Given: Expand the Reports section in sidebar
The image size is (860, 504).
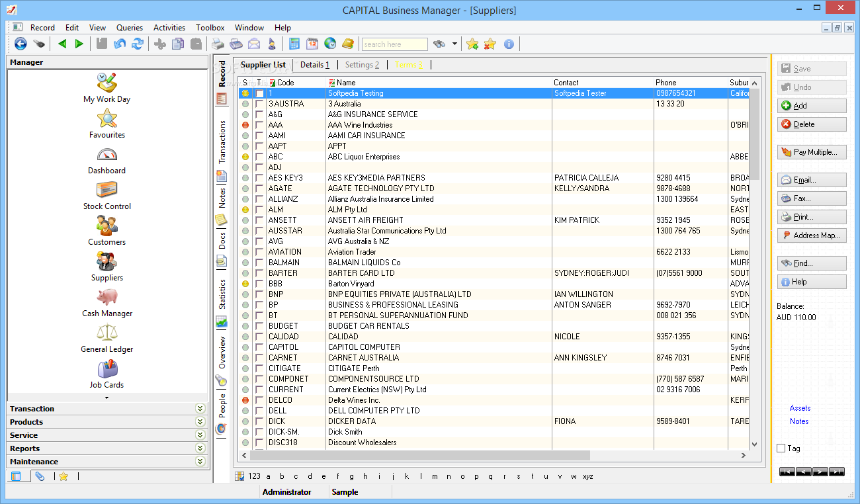Looking at the screenshot, I should point(200,448).
